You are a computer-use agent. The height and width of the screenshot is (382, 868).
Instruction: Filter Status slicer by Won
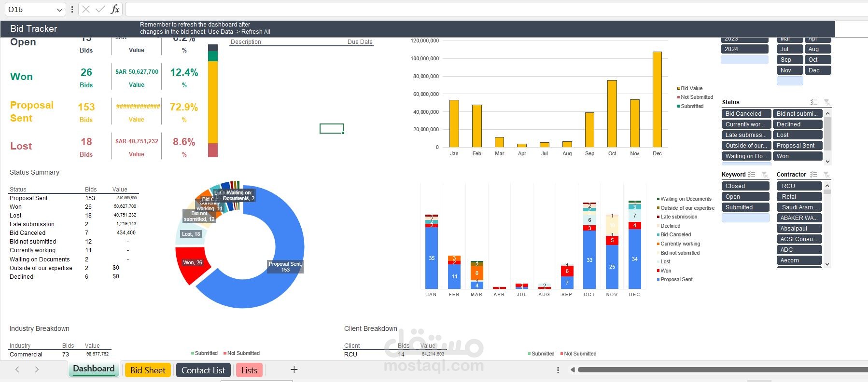click(x=798, y=156)
